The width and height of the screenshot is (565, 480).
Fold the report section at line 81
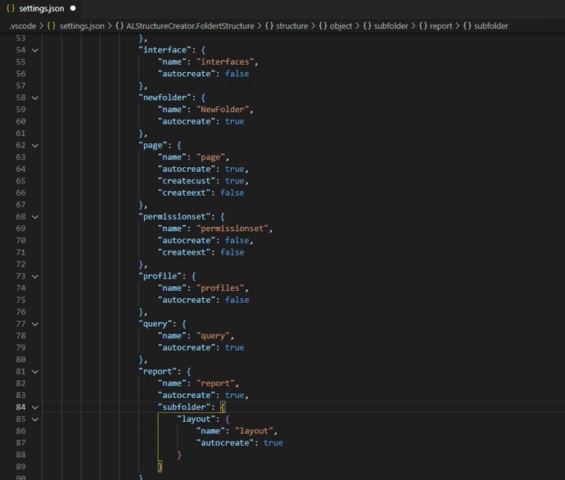[35, 372]
